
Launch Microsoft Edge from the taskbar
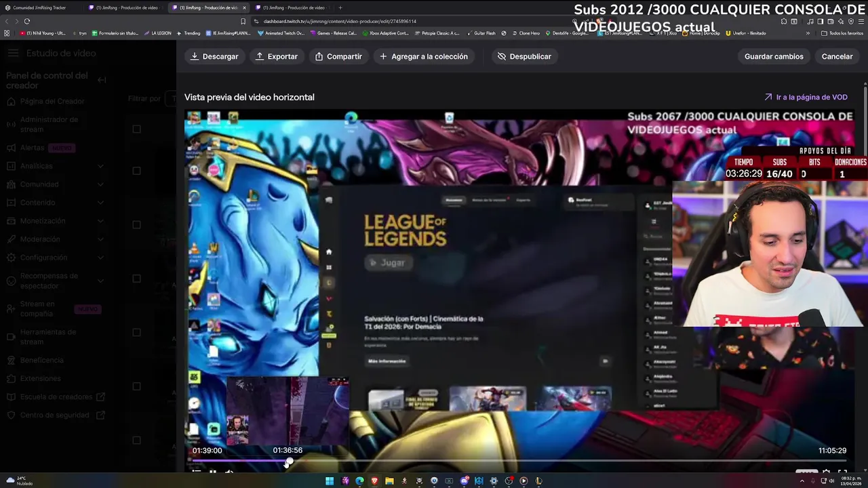click(359, 481)
